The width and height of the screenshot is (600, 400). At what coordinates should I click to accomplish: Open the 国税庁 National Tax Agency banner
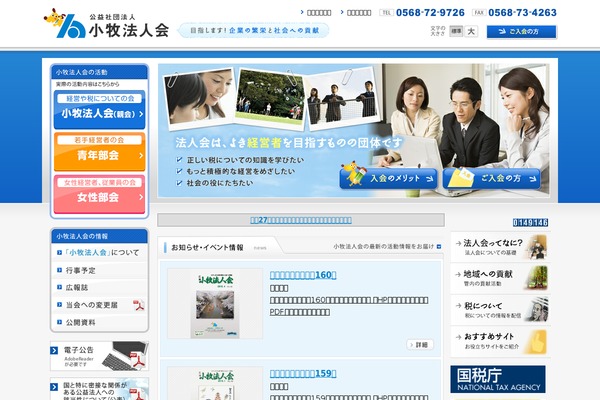tap(498, 379)
